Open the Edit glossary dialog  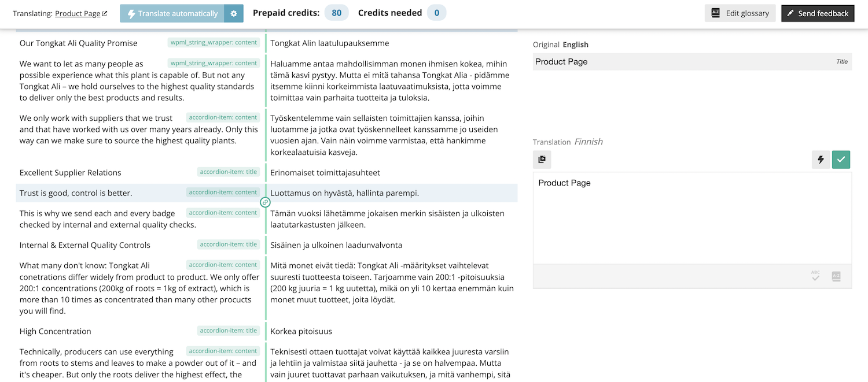point(740,12)
